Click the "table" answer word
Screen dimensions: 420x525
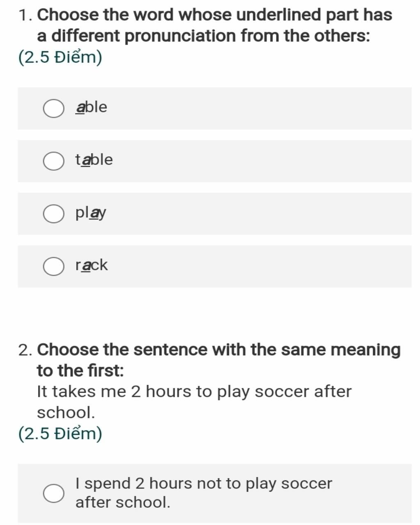tap(94, 160)
